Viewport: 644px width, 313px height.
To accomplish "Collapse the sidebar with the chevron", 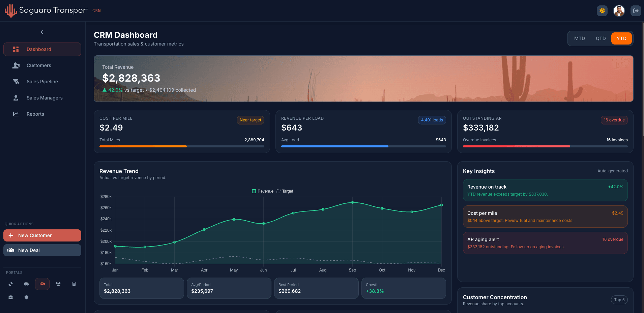I will pyautogui.click(x=42, y=32).
